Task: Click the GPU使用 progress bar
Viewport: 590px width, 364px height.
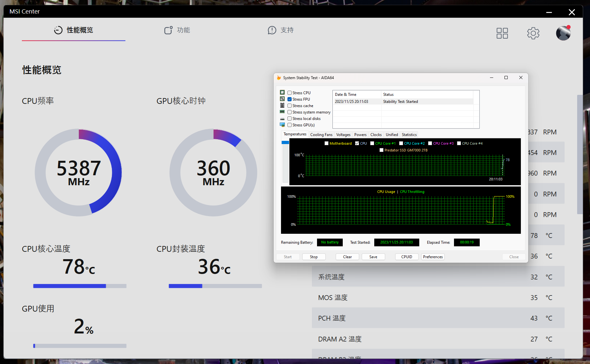Action: pyautogui.click(x=80, y=346)
